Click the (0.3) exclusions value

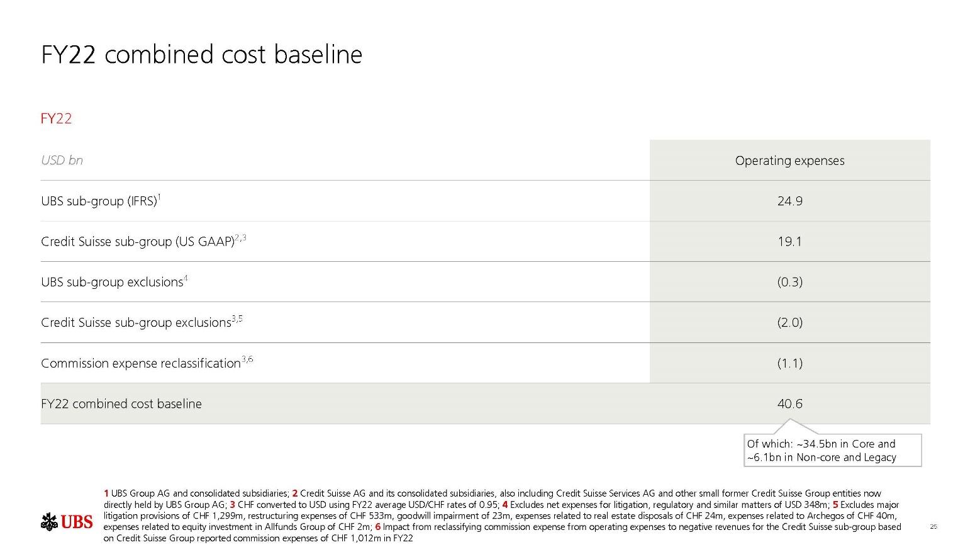789,282
